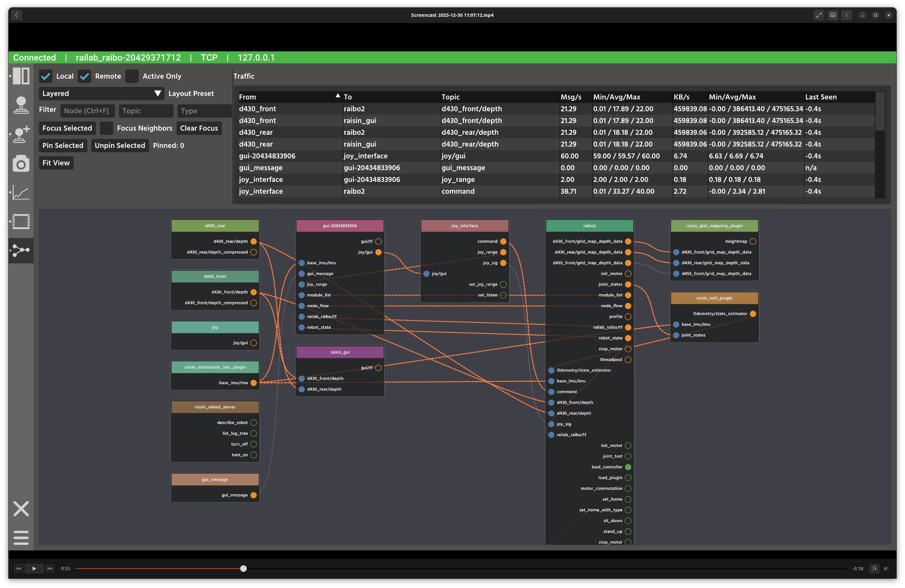Toggle the Remote checkbox

[x=84, y=76]
